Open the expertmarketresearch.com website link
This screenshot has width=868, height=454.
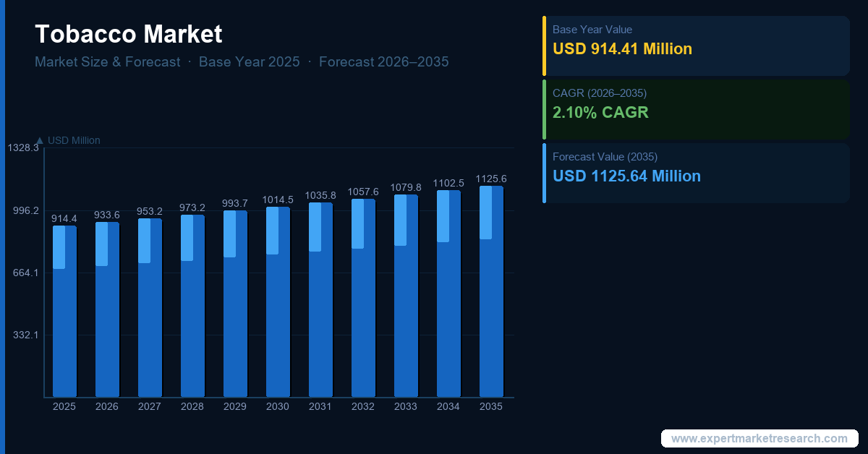[759, 438]
